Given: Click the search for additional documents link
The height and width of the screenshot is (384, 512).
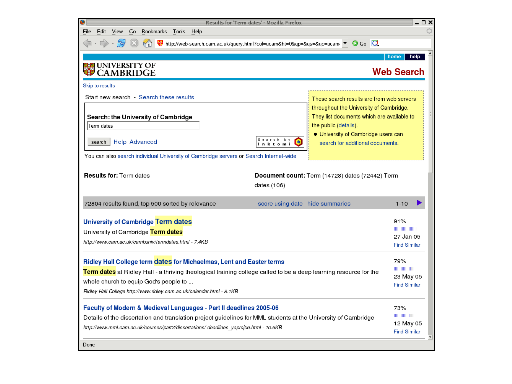Looking at the screenshot, I should (359, 143).
